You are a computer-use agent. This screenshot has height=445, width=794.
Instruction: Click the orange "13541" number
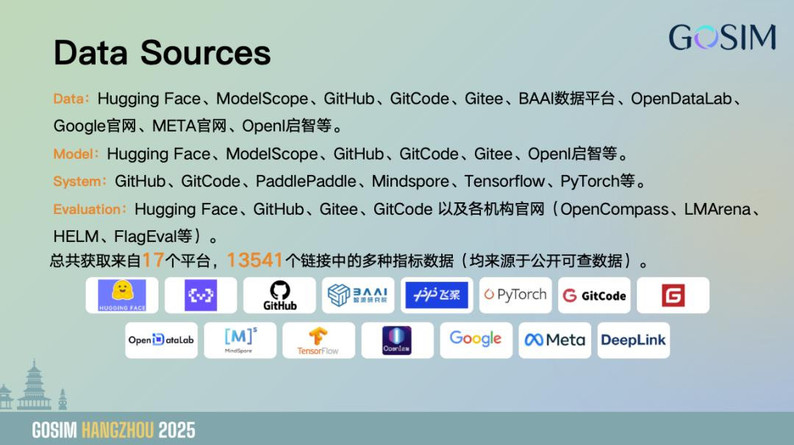click(254, 260)
